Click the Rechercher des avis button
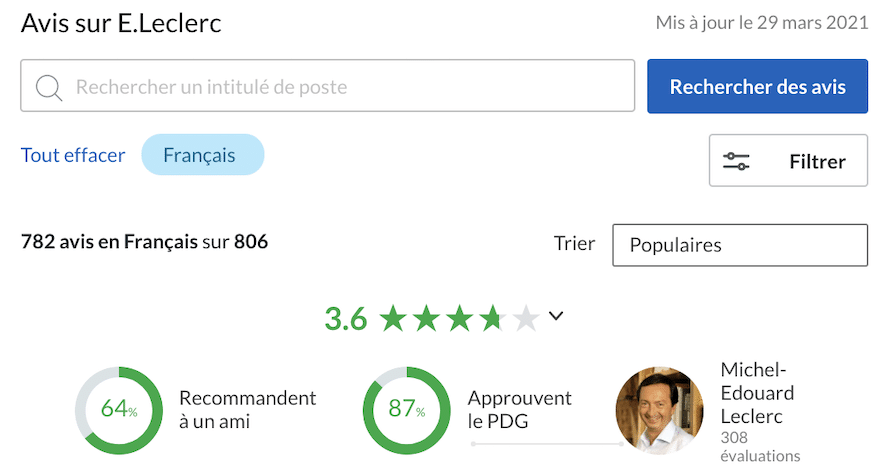Image resolution: width=879 pixels, height=470 pixels. point(757,86)
